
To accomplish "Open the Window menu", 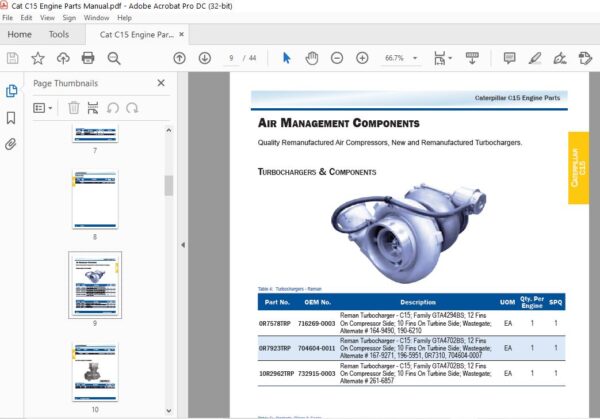I will pos(96,18).
